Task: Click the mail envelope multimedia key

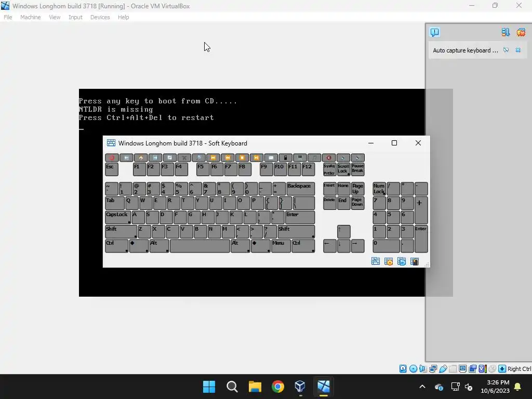Action: point(271,158)
